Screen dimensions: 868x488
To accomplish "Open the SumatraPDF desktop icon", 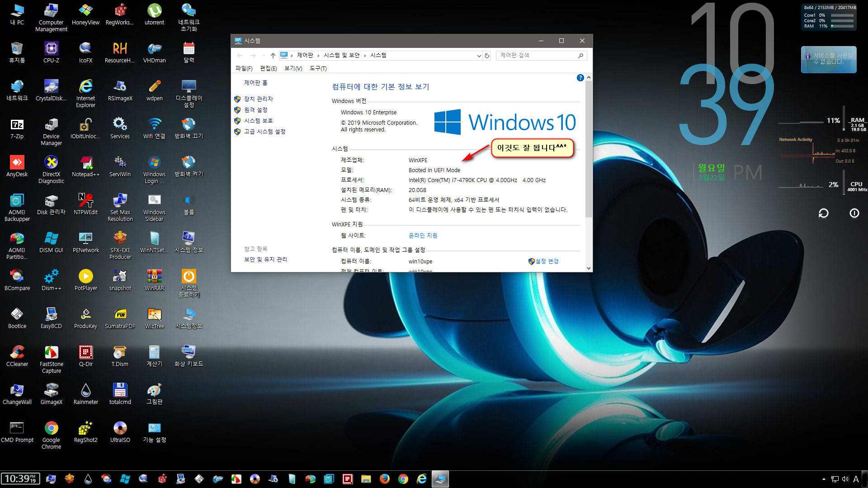I will coord(120,318).
